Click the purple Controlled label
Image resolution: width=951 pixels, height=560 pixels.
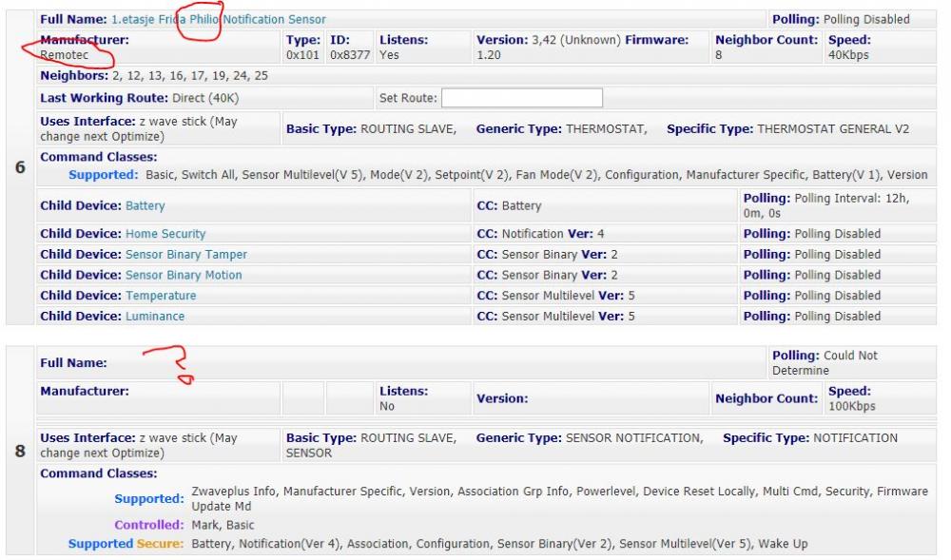(148, 524)
